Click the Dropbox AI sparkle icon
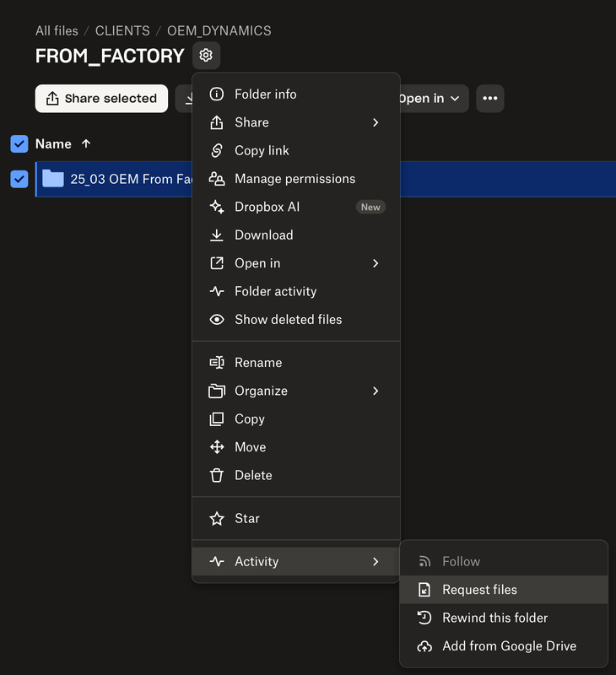 (217, 207)
